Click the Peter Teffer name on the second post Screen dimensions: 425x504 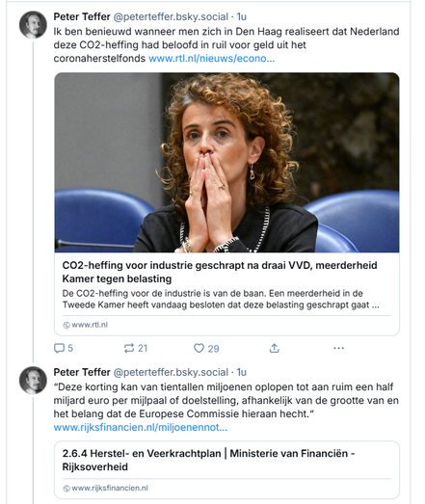pos(82,372)
